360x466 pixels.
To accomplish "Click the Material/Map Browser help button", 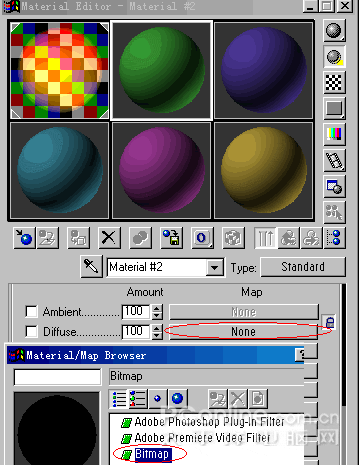I will pos(300,355).
